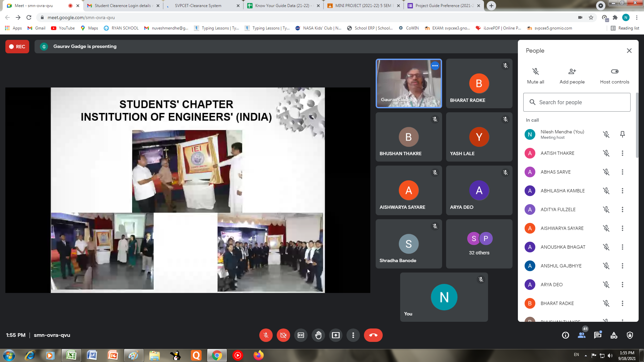Click the address bar URL
The width and height of the screenshot is (644, 362).
coord(81,17)
